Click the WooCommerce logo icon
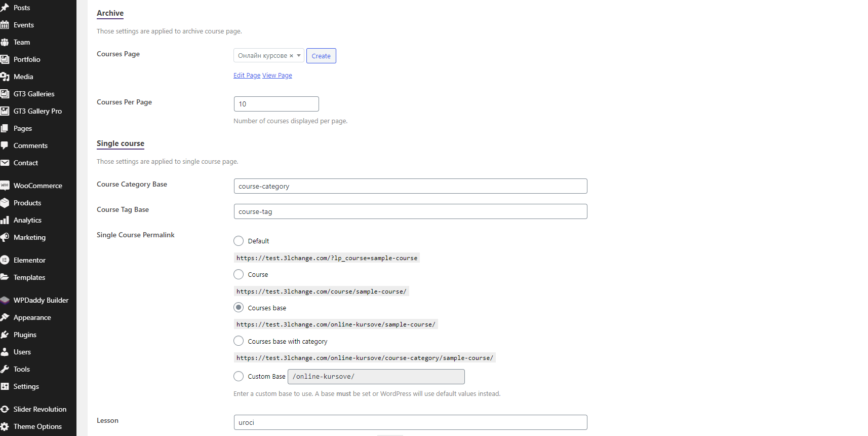Screen dimensions: 868x436 click(5, 186)
